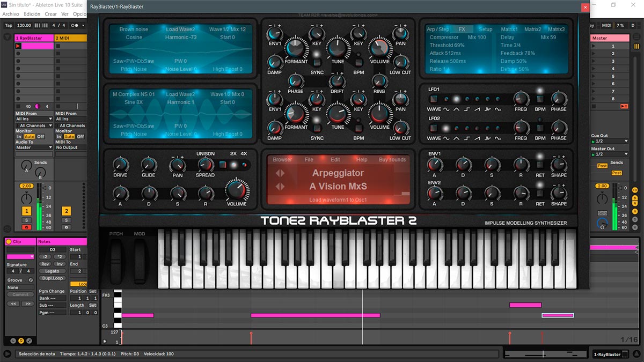
Task: Click the DRIFT knob
Action: 337,82
